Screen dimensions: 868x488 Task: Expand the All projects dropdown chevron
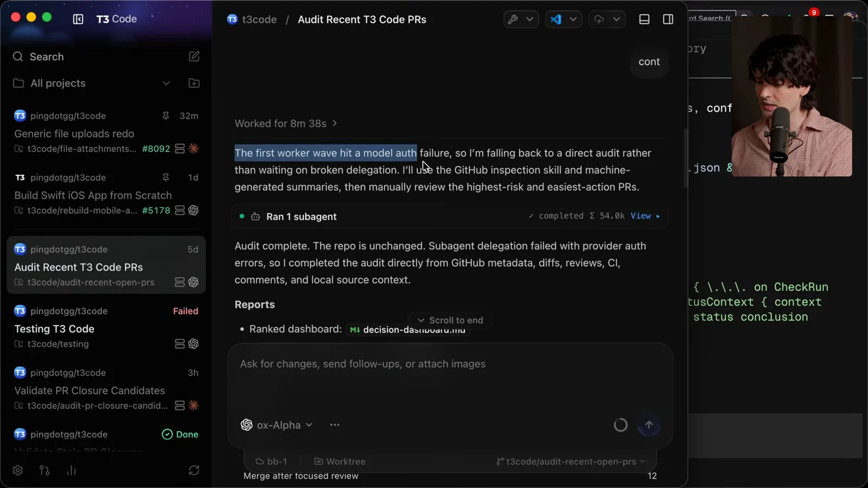(x=166, y=83)
